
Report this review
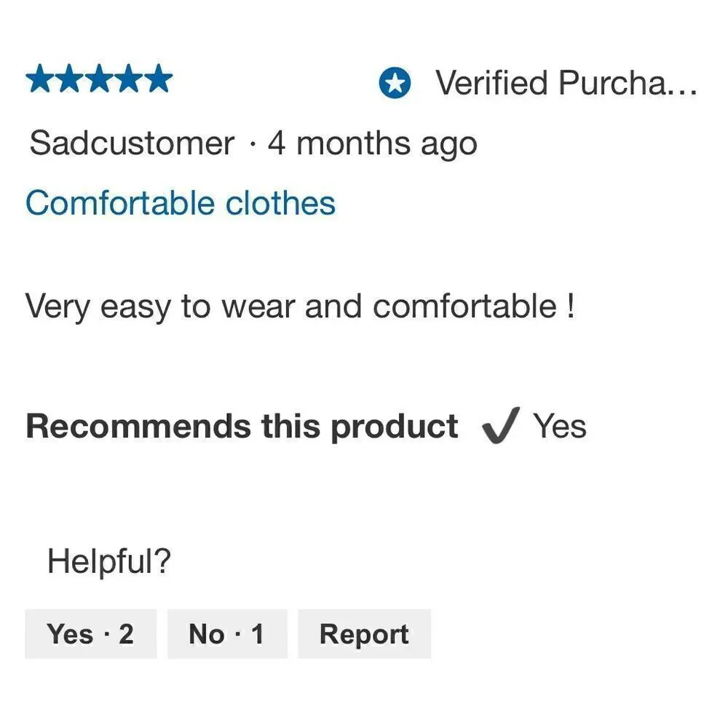click(x=365, y=634)
